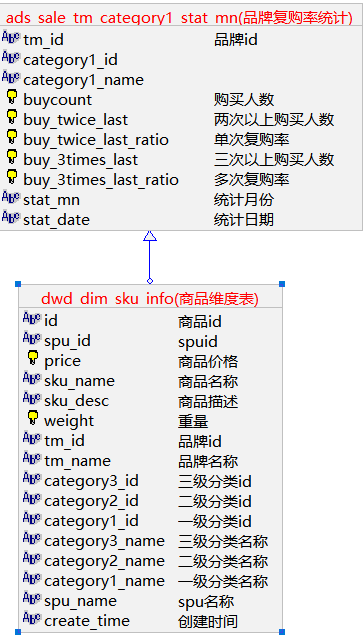This screenshot has height=635, width=364.
Task: Click the blue relationship line between the tables
Action: click(150, 259)
